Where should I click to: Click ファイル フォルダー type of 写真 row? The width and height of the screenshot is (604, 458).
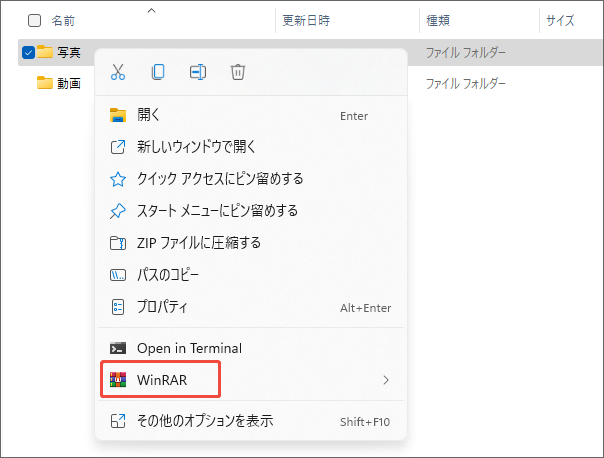(466, 52)
